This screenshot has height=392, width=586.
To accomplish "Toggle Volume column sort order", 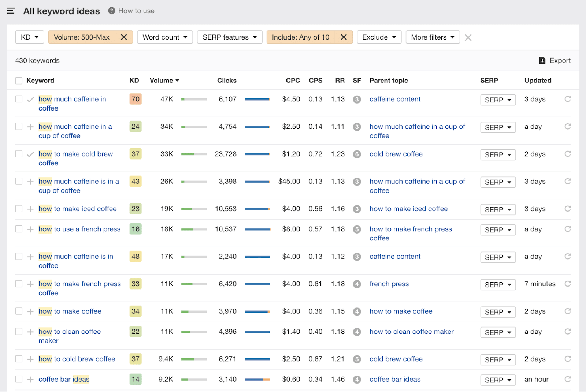I will pos(164,80).
